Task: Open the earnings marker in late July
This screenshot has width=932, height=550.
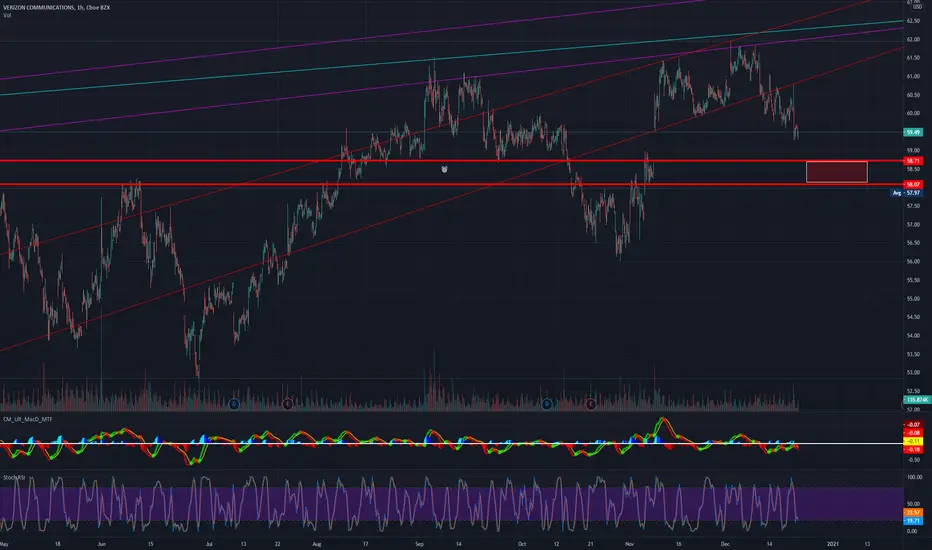Action: [x=288, y=404]
